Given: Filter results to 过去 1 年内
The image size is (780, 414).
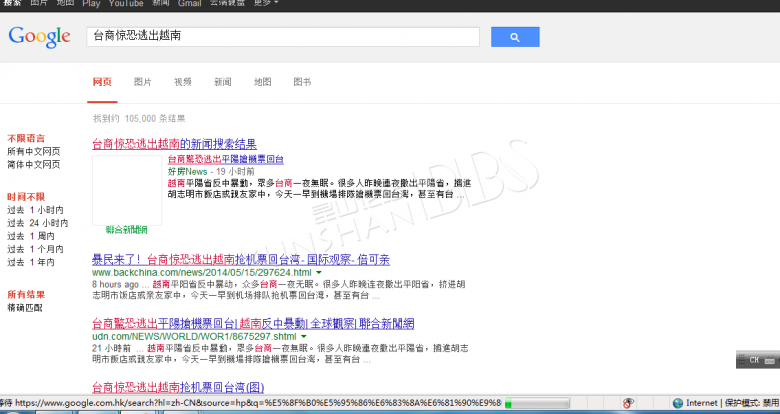Looking at the screenshot, I should [x=31, y=262].
